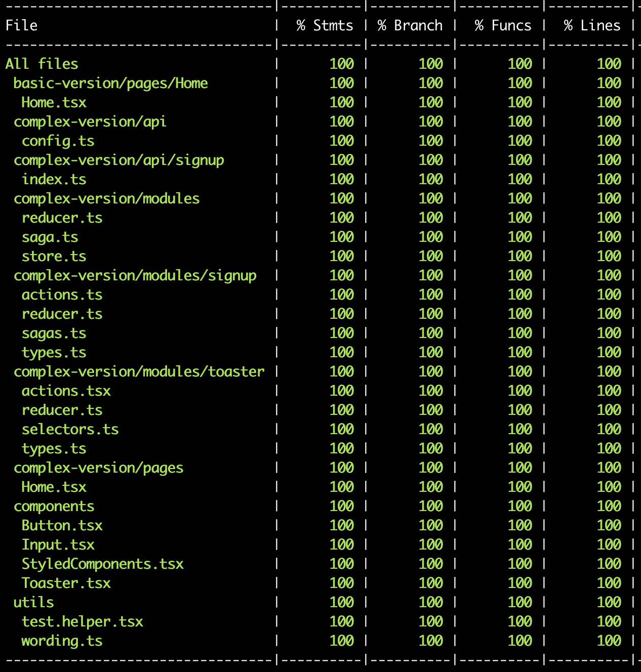The image size is (641, 672).
Task: Select the "utils" folder name
Action: pos(34,602)
